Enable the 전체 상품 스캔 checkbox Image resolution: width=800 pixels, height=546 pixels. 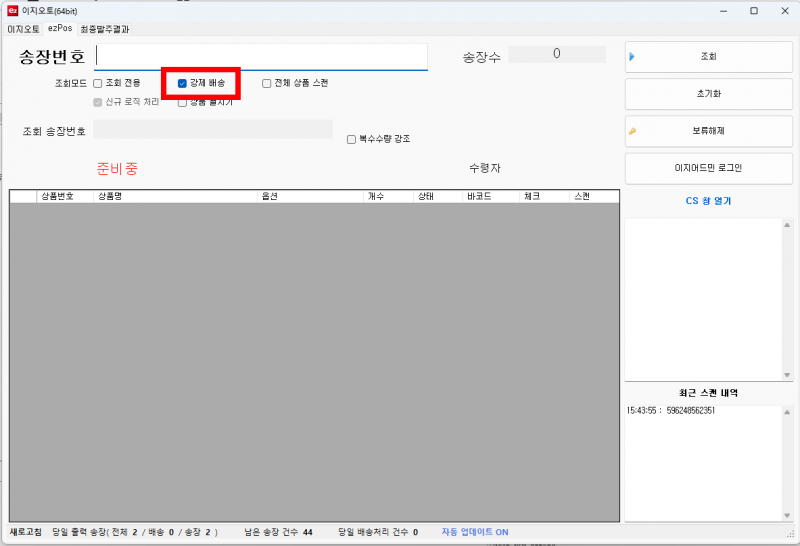coord(266,83)
